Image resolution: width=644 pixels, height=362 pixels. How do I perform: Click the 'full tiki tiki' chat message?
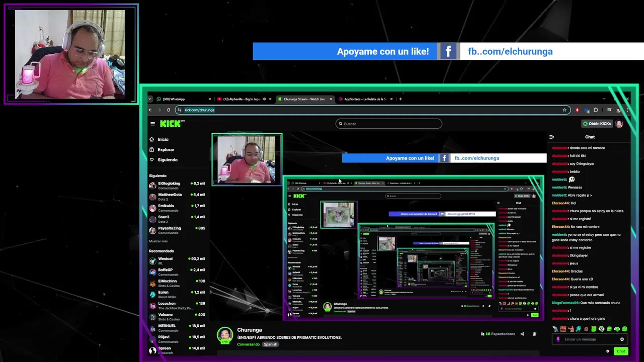point(578,156)
